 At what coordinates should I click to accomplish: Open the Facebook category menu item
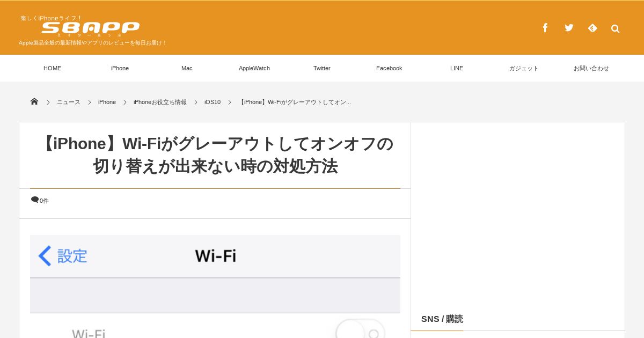click(x=389, y=68)
